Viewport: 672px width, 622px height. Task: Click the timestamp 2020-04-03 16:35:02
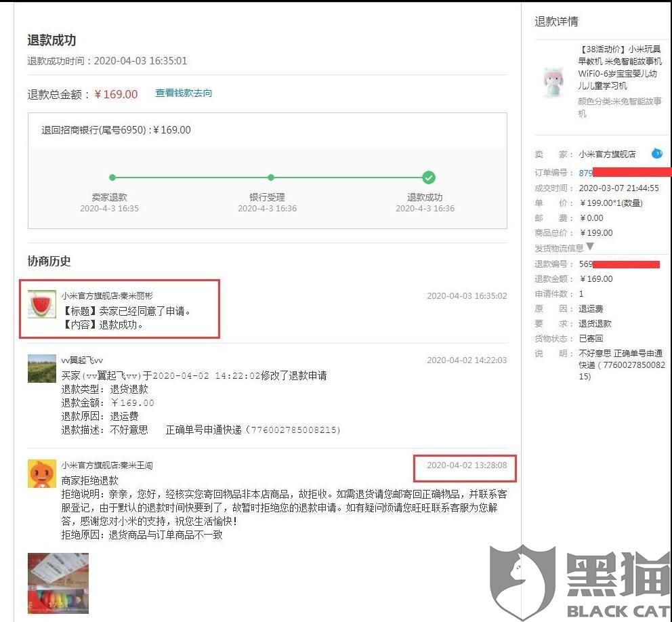click(467, 296)
